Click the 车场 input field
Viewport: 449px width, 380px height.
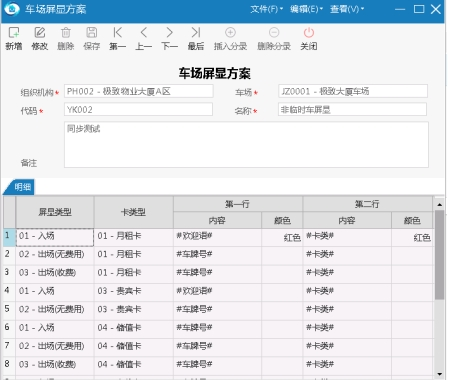(x=353, y=91)
